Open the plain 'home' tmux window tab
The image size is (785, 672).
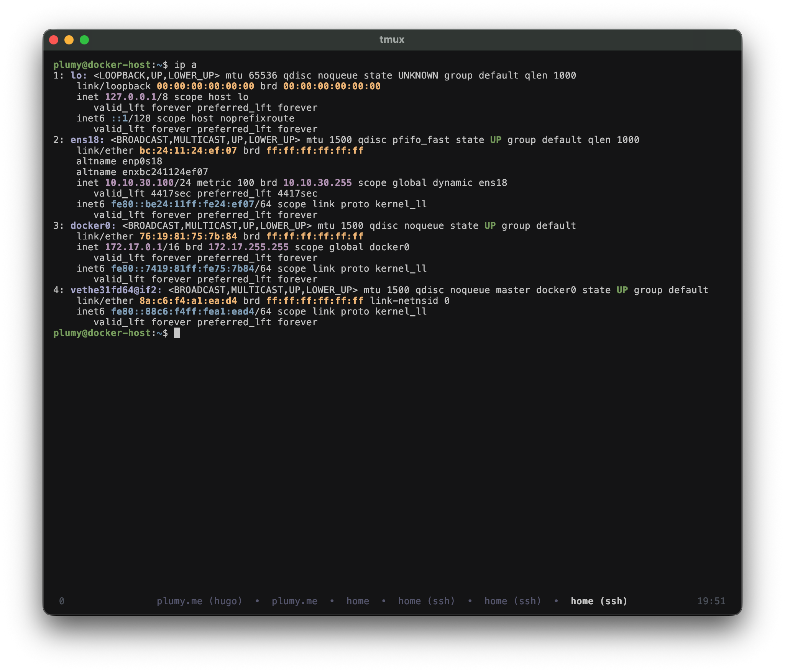pos(358,601)
